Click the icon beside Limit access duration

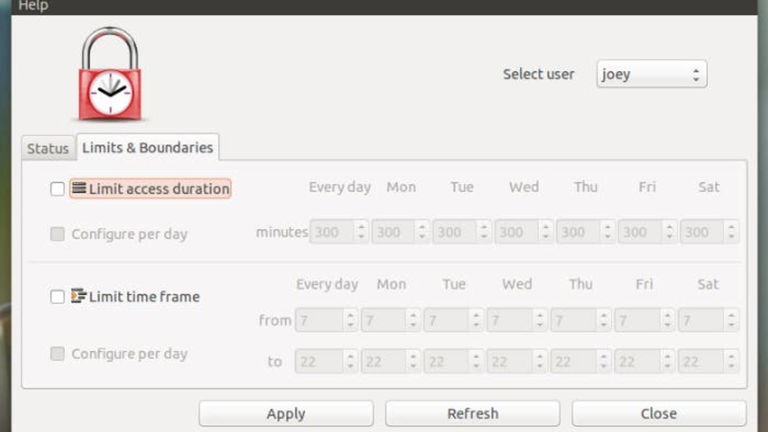78,188
